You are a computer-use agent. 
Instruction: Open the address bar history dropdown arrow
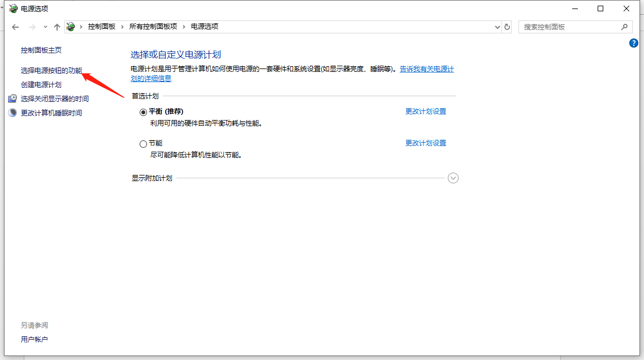[498, 27]
